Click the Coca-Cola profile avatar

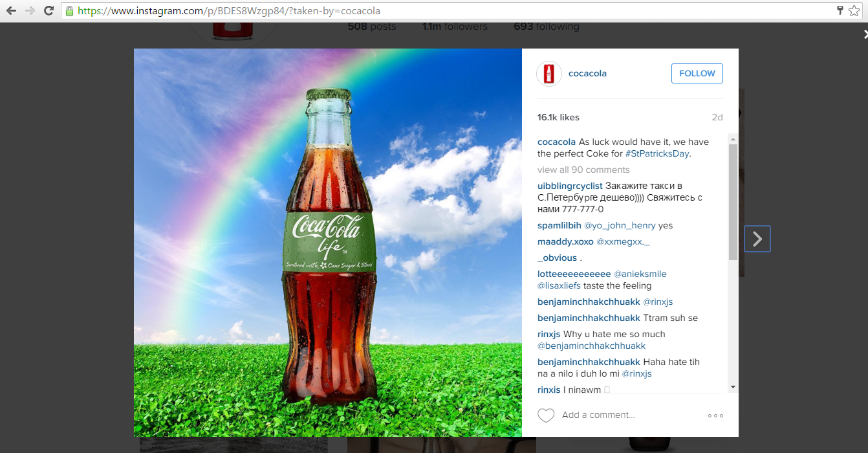(548, 73)
